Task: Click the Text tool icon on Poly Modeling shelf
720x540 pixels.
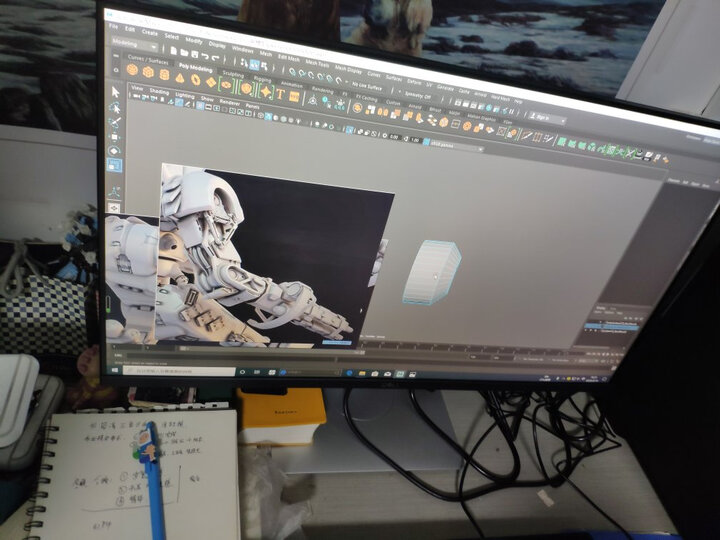Action: [280, 95]
